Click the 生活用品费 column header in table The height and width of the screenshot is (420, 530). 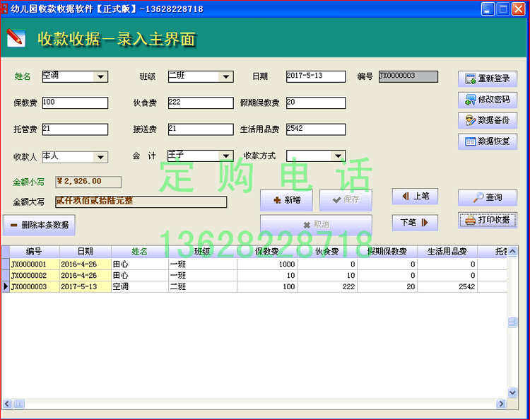[x=447, y=251]
